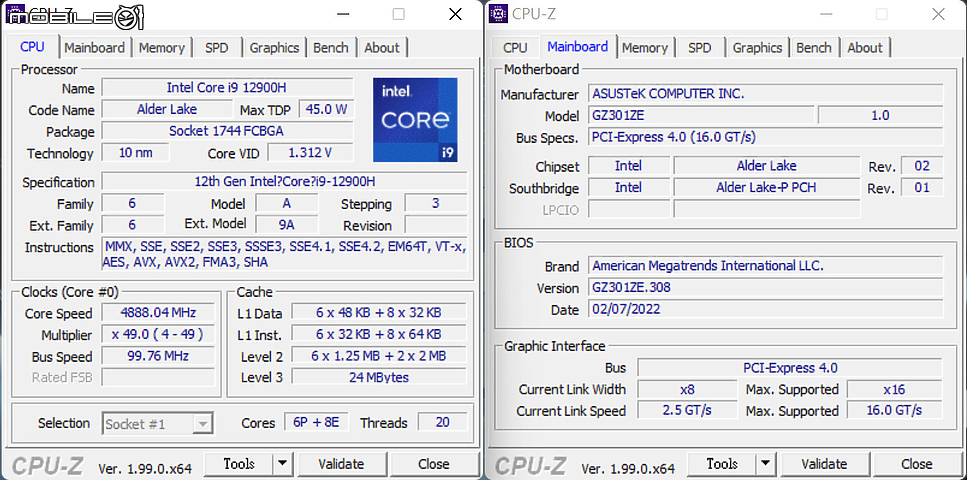Select CPU tab in left window
967x480 pixels.
tap(33, 46)
